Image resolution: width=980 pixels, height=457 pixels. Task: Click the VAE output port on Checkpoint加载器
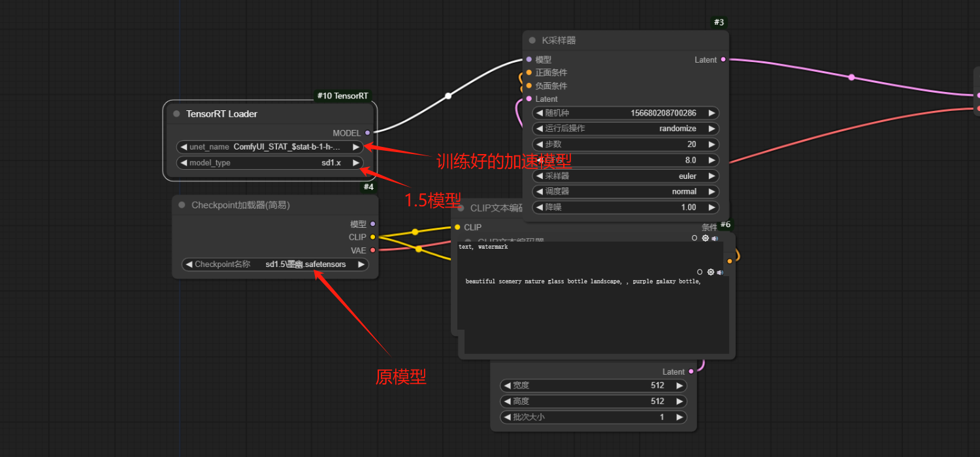click(373, 250)
